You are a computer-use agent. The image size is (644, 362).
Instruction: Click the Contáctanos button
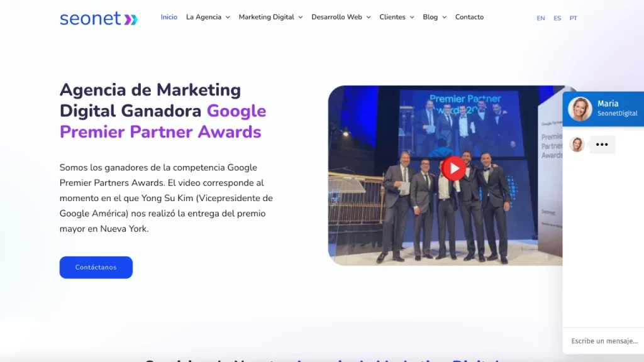(x=96, y=267)
